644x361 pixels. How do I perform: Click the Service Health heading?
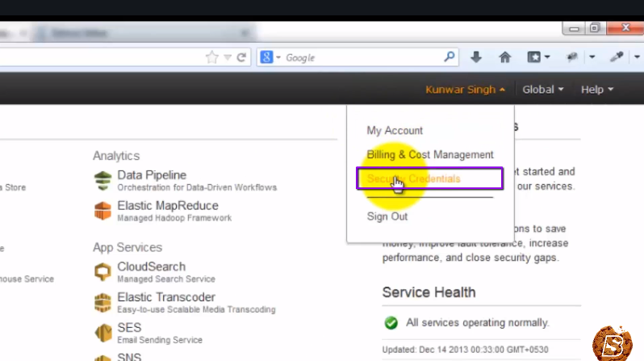[429, 292]
